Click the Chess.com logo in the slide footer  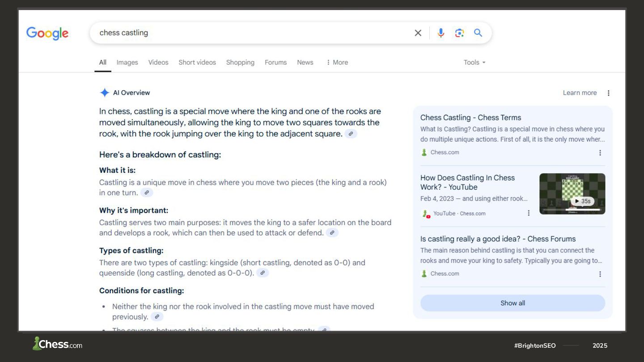click(x=57, y=344)
